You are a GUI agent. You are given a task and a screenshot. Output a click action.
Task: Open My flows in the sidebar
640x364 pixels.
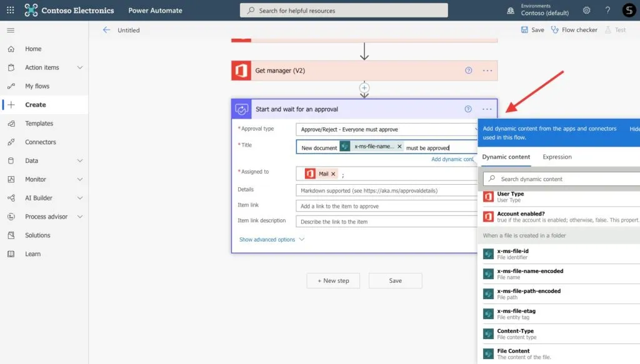point(37,86)
